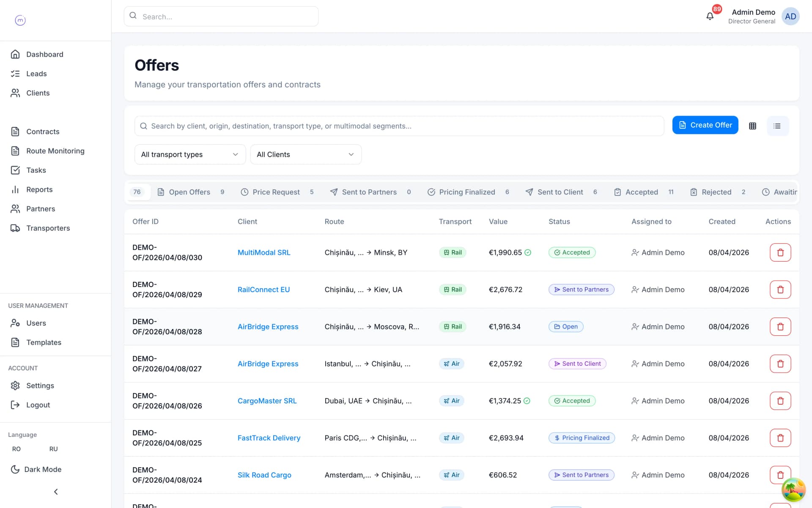Click the app logo in sidebar
Screen dimensions: 812x508
(x=20, y=20)
